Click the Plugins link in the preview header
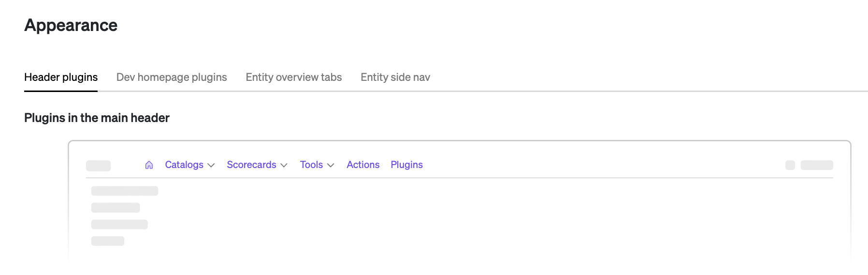This screenshot has width=868, height=275. [406, 165]
